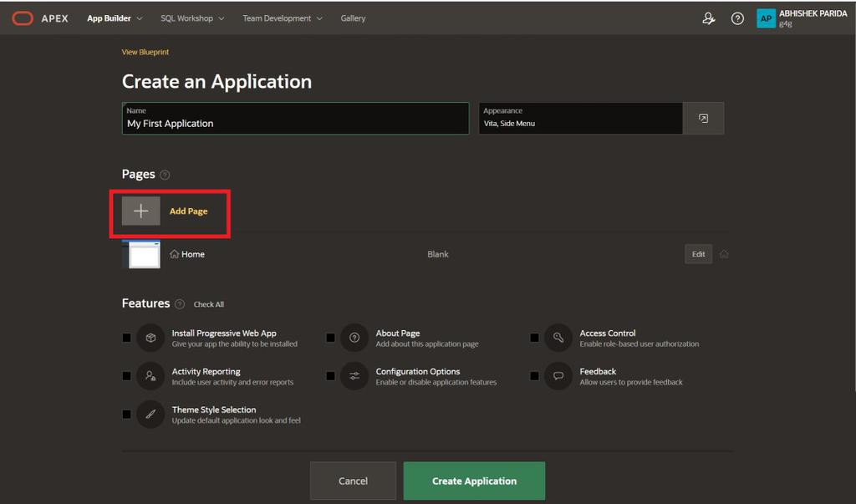Tick the Theme Style Selection checkbox
Screen dimensions: 856x504
[126, 415]
